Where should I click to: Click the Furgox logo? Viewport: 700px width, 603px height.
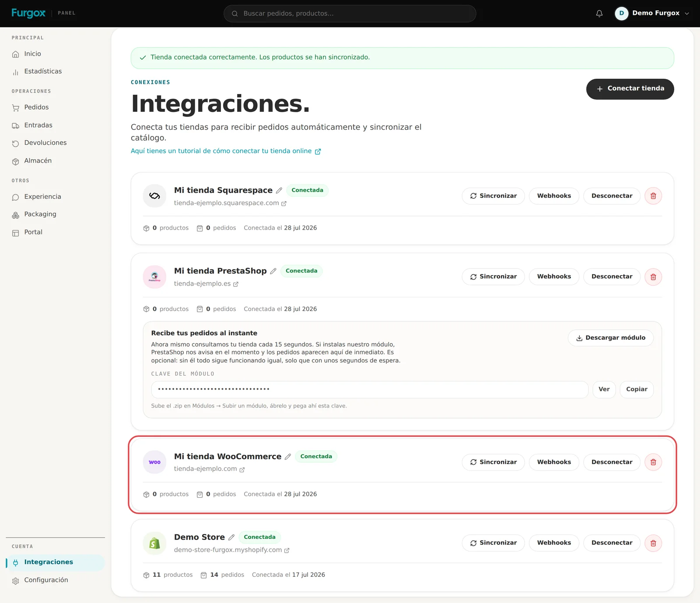pos(28,13)
